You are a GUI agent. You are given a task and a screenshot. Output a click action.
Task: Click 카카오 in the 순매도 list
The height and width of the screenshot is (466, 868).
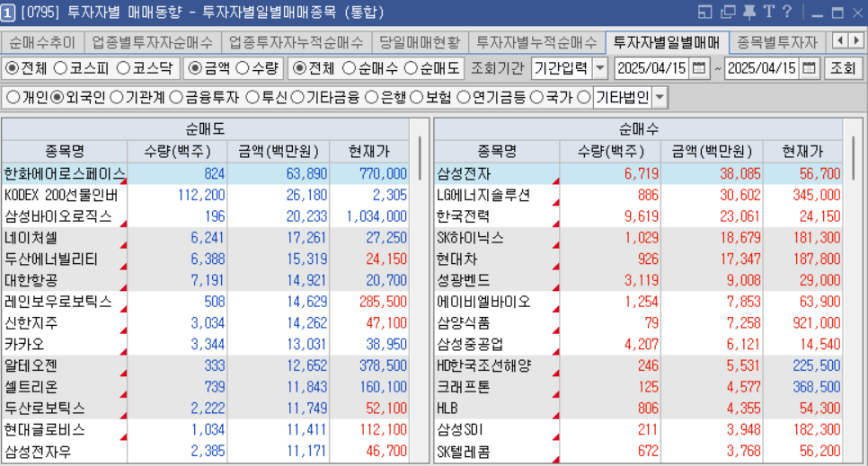click(x=23, y=344)
